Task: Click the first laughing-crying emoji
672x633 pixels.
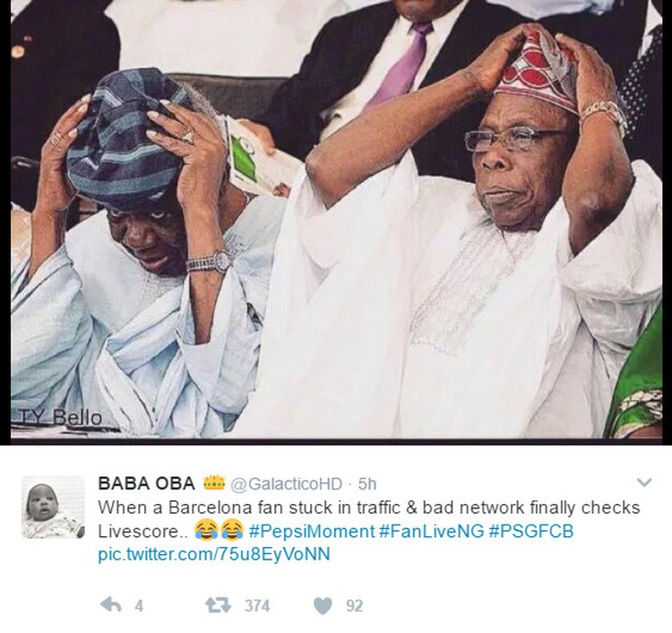Action: [206, 530]
